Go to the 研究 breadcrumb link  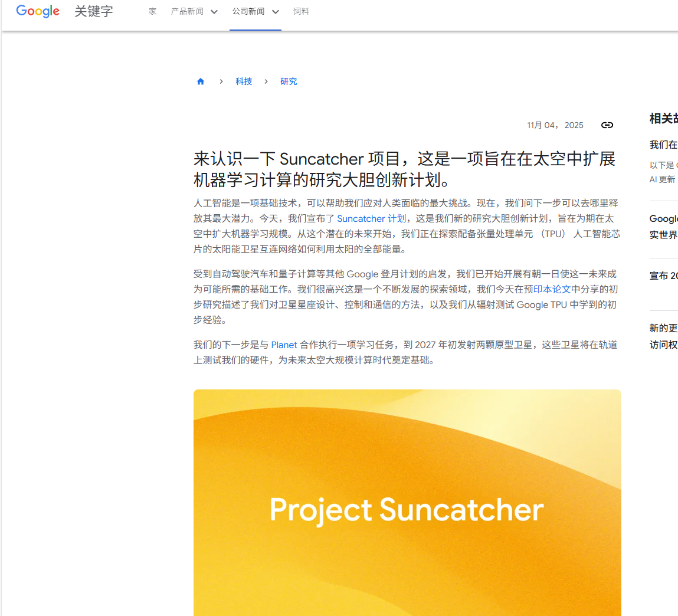click(x=289, y=81)
